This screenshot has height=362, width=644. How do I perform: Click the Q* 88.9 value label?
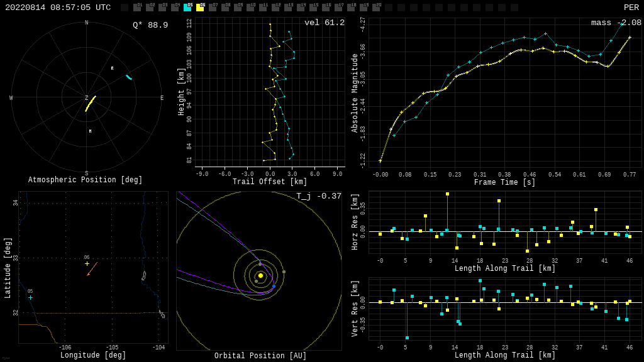point(150,25)
